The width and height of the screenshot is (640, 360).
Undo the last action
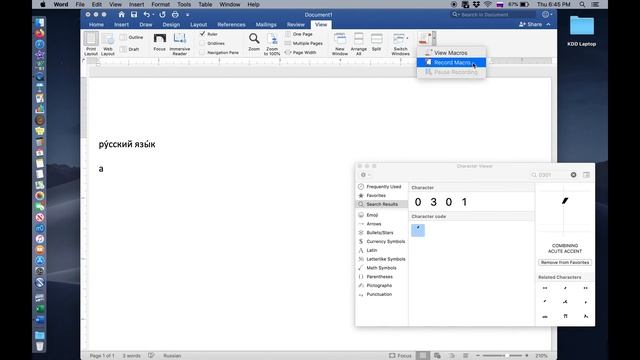pyautogui.click(x=146, y=14)
